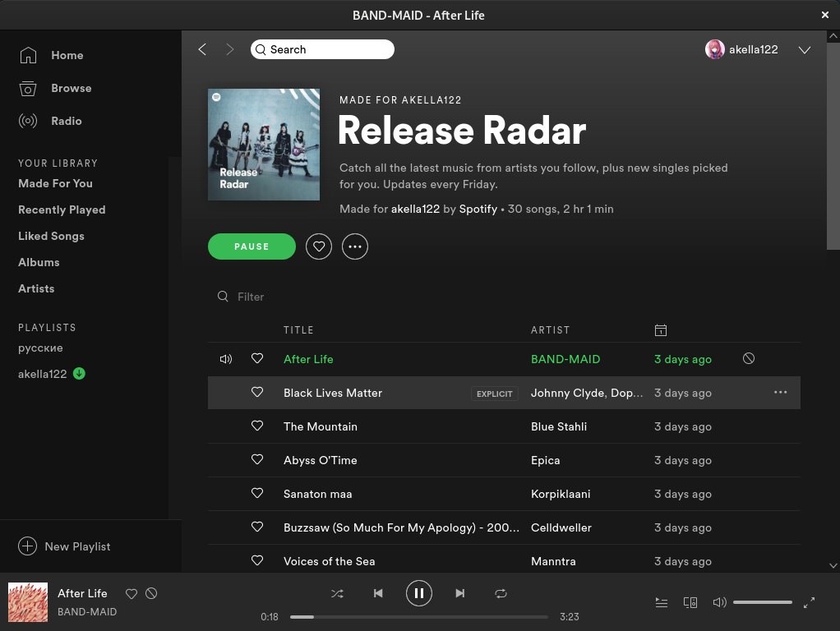Like the Black Lives Matter track
Viewport: 840px width, 631px height.
point(257,392)
